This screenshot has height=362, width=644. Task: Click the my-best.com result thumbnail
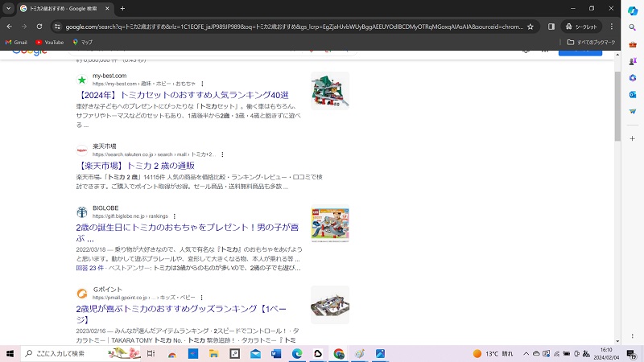coord(330,91)
